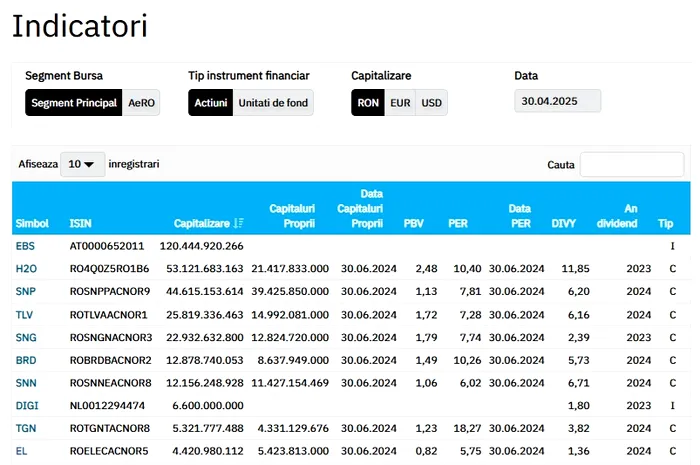Click Capitaluri Proprii value 39.425.850.000

tap(290, 291)
